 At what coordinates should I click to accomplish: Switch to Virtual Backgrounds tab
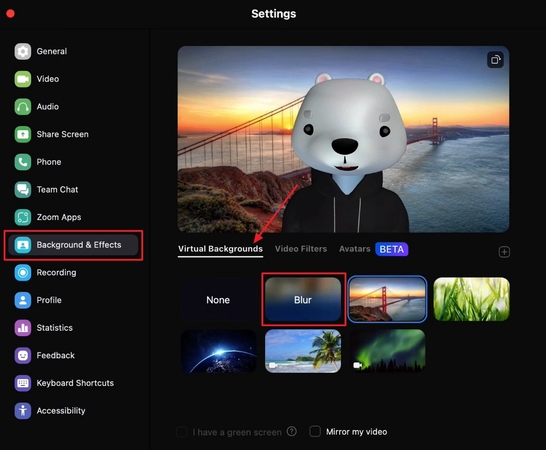220,249
